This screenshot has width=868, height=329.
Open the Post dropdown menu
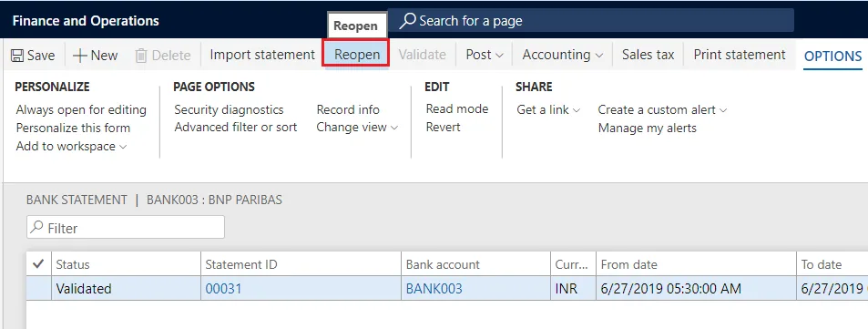click(x=485, y=55)
